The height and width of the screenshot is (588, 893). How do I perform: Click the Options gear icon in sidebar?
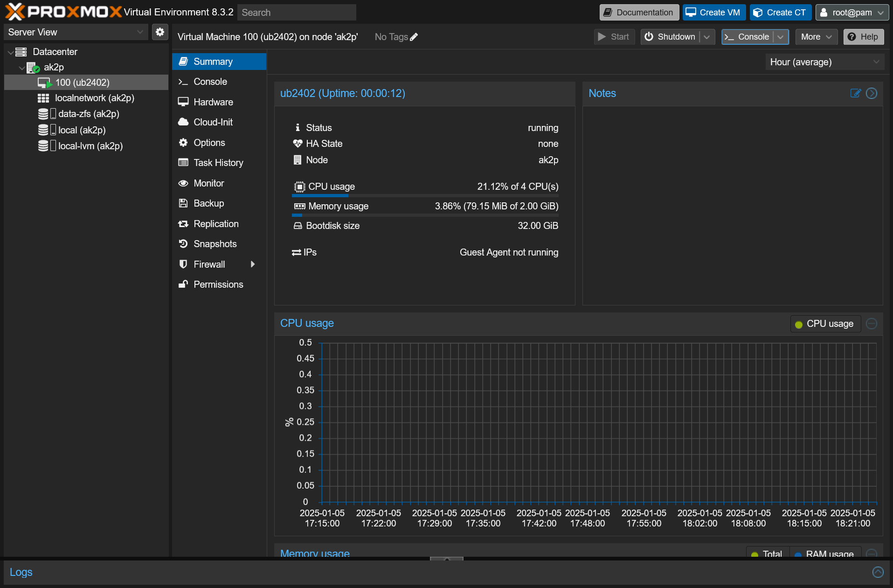pyautogui.click(x=183, y=143)
